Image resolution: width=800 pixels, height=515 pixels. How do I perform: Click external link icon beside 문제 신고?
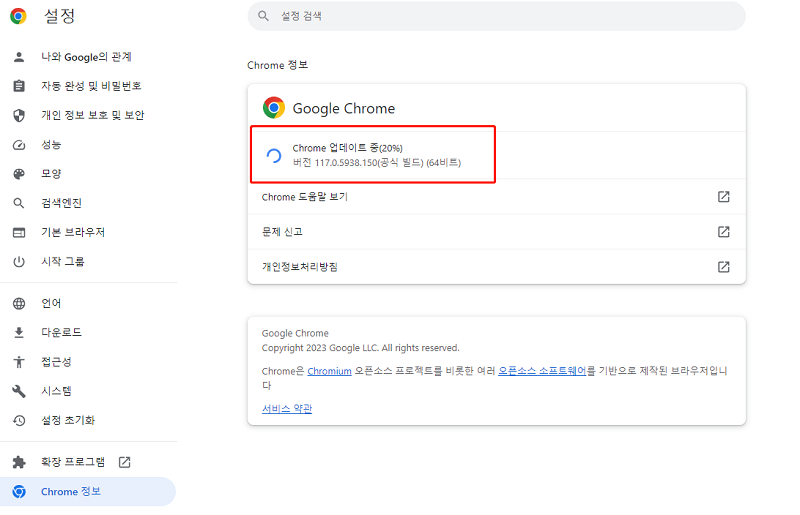[x=724, y=232]
